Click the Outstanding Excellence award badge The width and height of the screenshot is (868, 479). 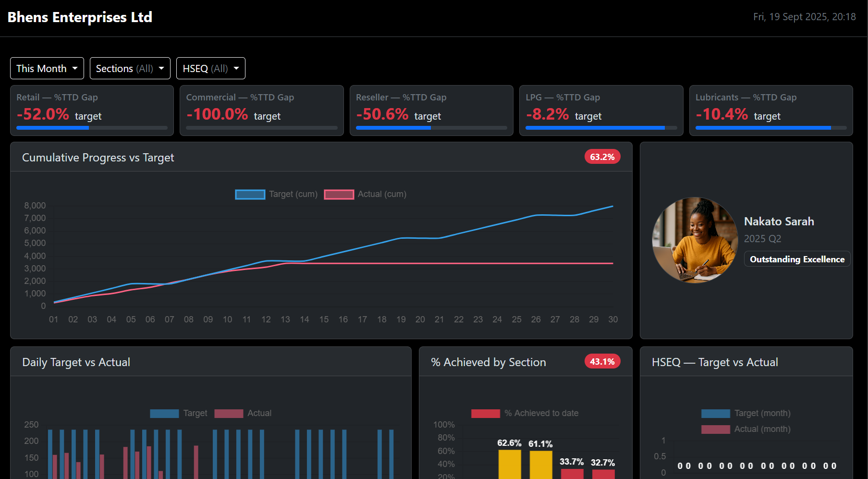(797, 259)
